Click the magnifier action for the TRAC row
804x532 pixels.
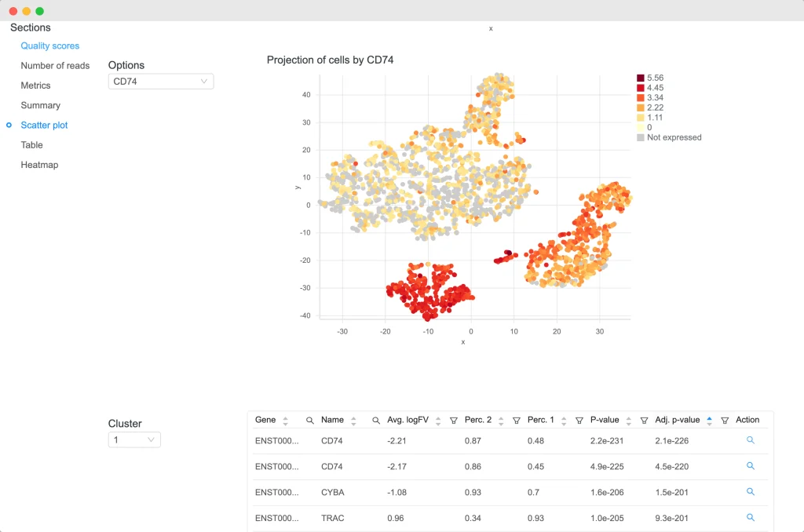751,518
